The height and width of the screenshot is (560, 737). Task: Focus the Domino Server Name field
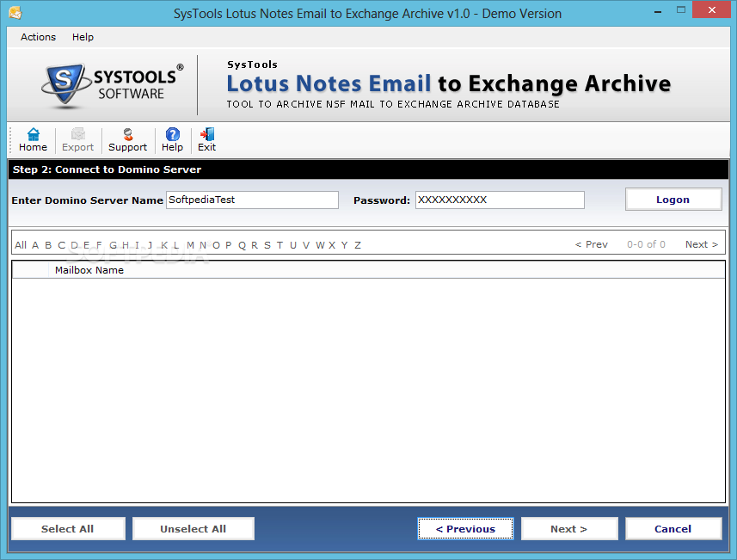click(253, 200)
